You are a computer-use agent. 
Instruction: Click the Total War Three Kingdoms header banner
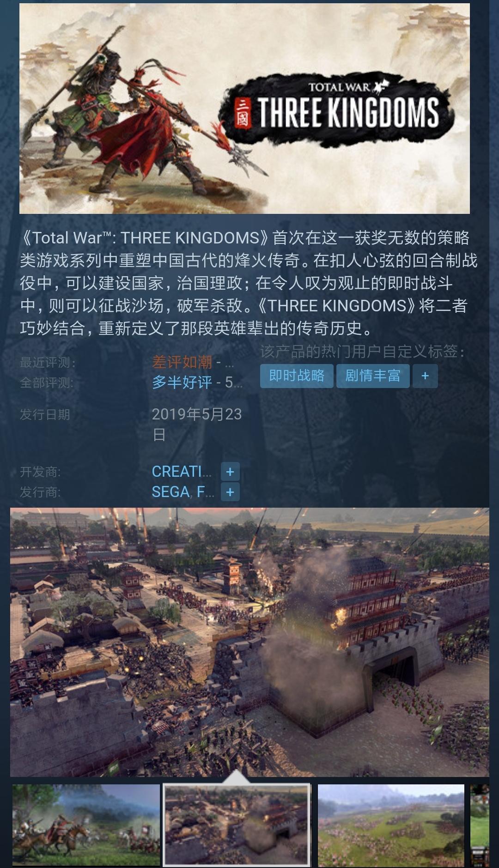(x=244, y=109)
